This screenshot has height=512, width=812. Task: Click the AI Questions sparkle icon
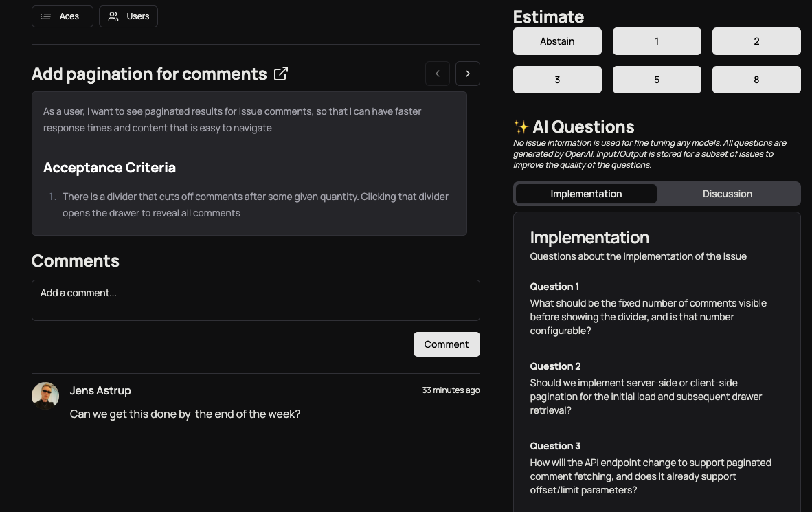521,126
